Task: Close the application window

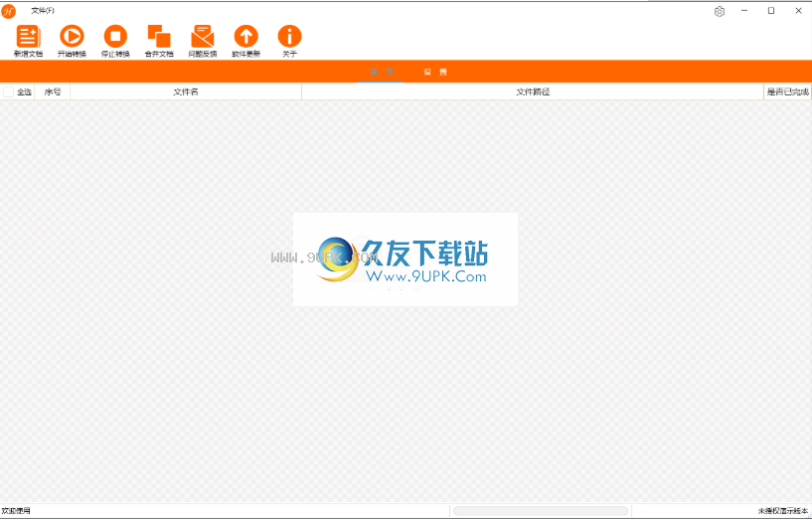Action: pyautogui.click(x=798, y=11)
